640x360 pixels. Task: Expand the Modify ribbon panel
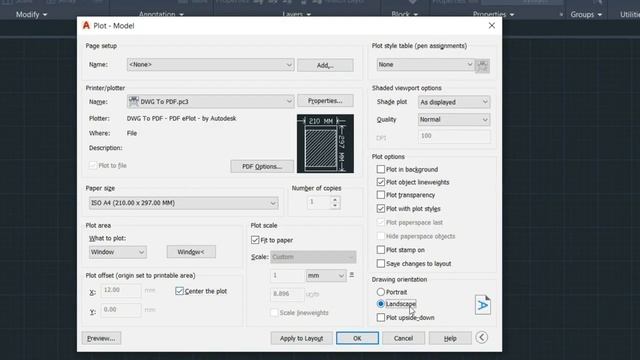point(31,14)
